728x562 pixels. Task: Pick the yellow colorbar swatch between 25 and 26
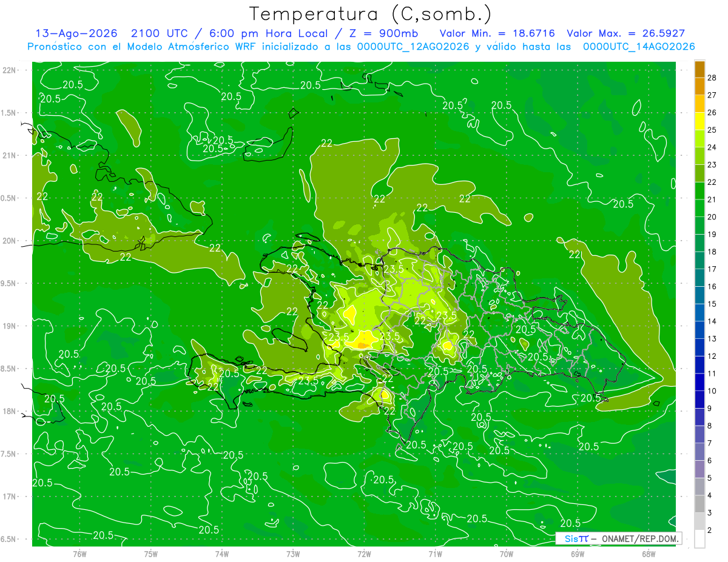click(699, 121)
